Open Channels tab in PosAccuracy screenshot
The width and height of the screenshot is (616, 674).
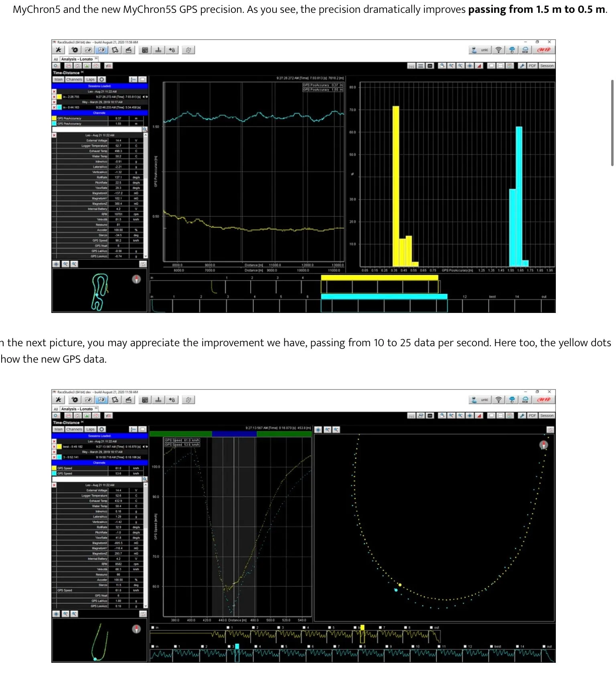(74, 79)
